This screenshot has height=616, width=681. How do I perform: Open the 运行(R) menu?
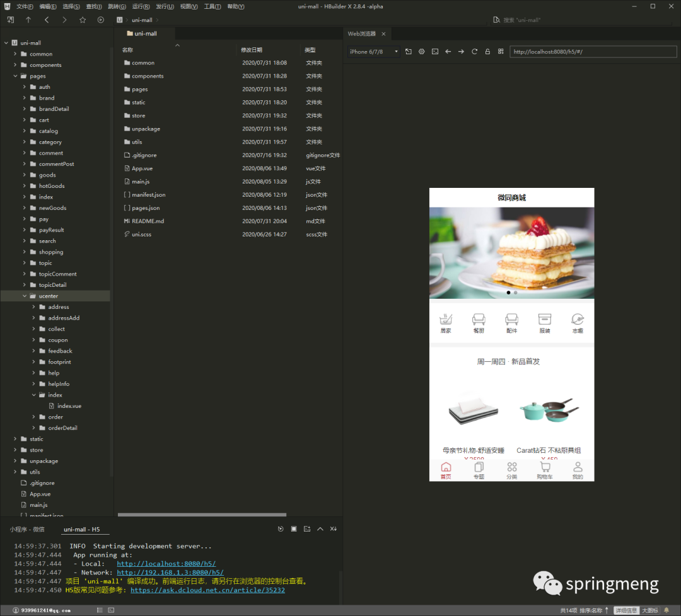click(141, 6)
